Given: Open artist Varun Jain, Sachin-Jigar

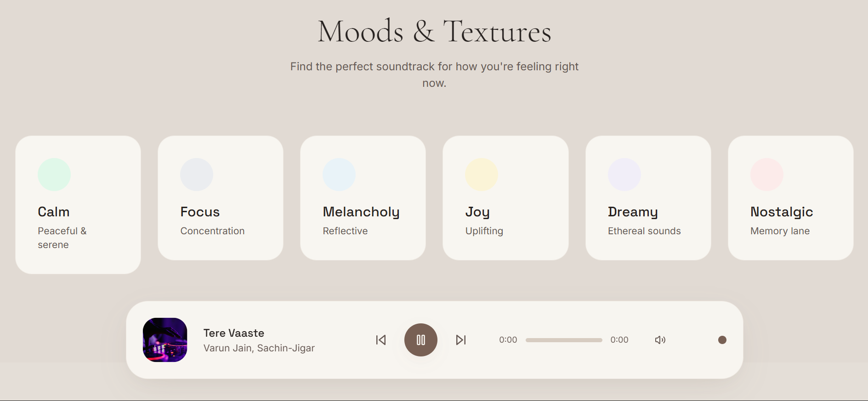Looking at the screenshot, I should (259, 348).
